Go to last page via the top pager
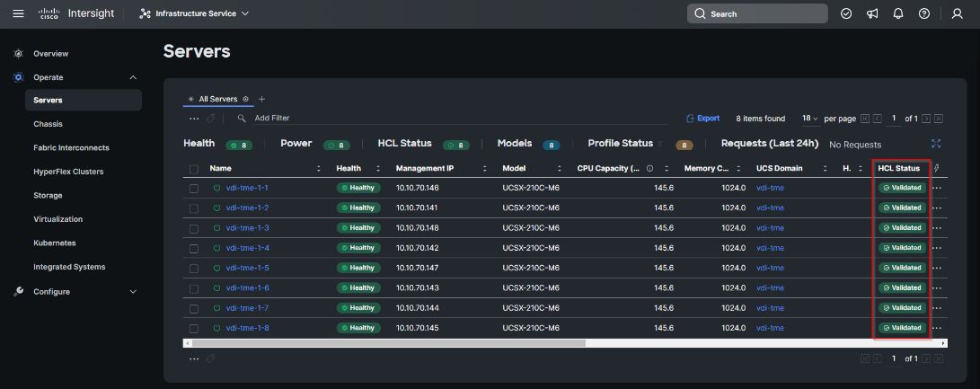Screen dimensions: 980x389 [x=938, y=119]
